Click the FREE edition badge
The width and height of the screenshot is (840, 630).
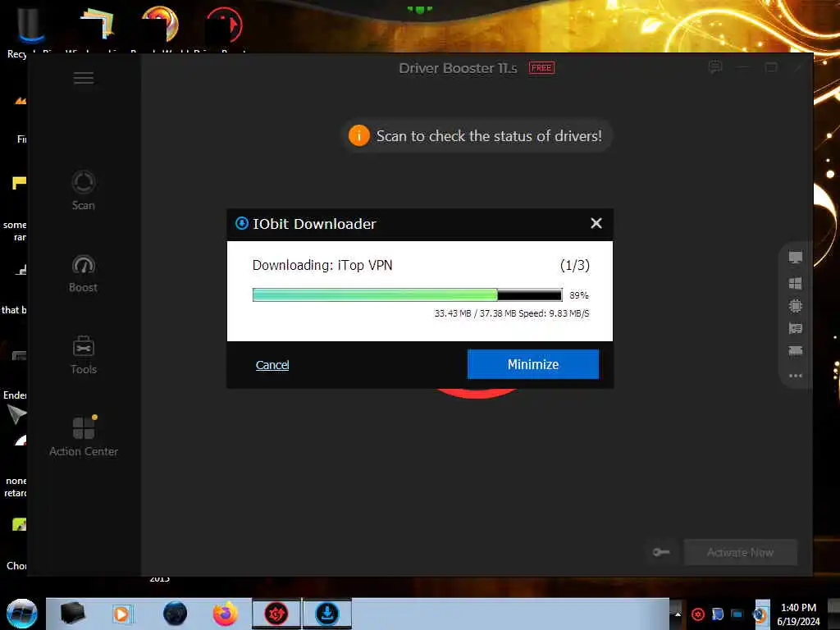coord(541,67)
